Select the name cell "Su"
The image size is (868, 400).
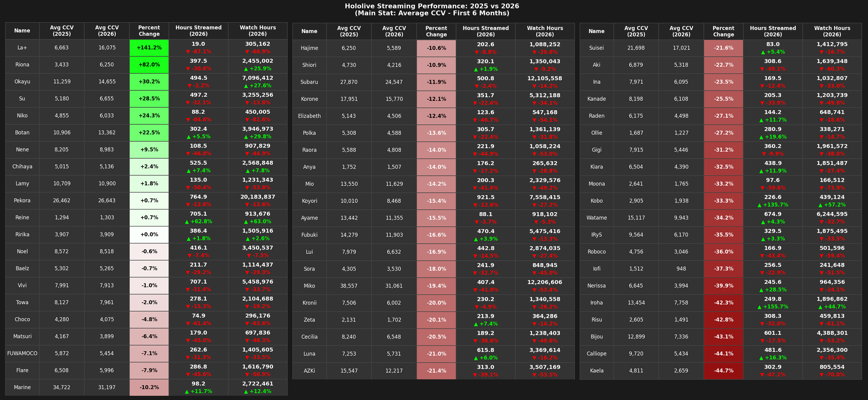(22, 99)
